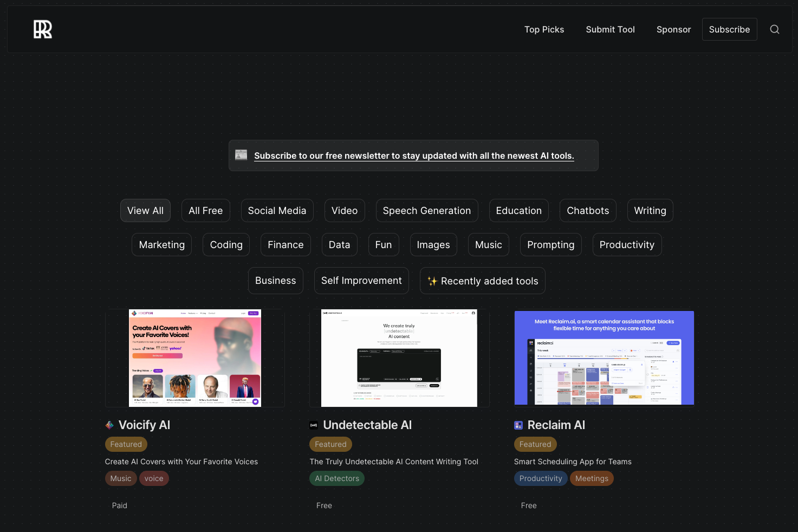This screenshot has height=532, width=798.
Task: Go to the Sponsor page
Action: coord(673,29)
